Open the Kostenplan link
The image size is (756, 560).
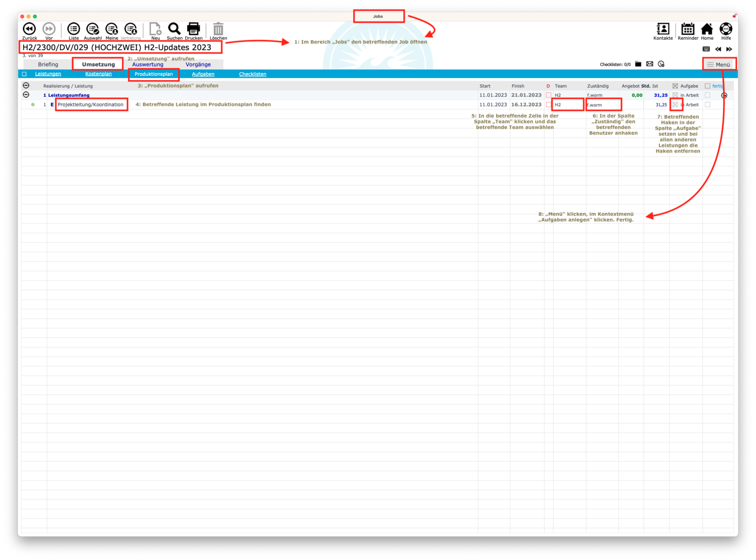(98, 74)
